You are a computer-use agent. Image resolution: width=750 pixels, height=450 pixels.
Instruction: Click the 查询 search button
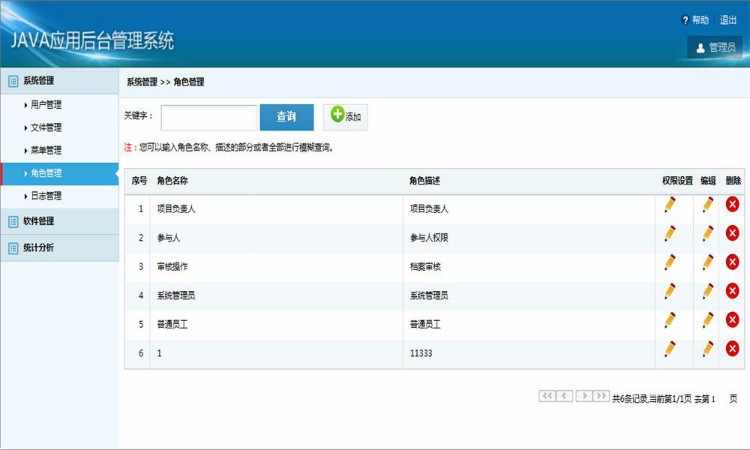tap(287, 117)
